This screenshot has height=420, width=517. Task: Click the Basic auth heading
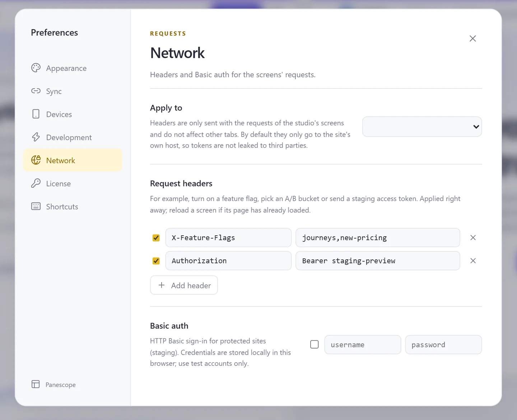[x=169, y=326]
